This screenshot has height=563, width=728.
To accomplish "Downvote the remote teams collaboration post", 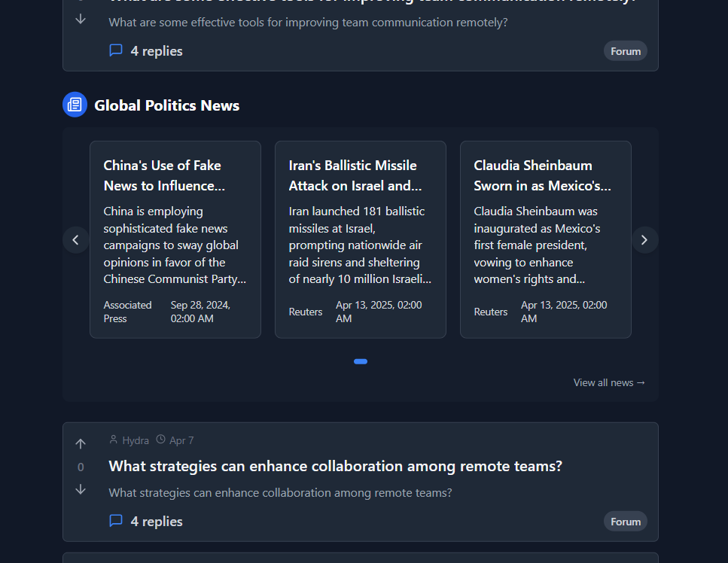I will pyautogui.click(x=81, y=490).
